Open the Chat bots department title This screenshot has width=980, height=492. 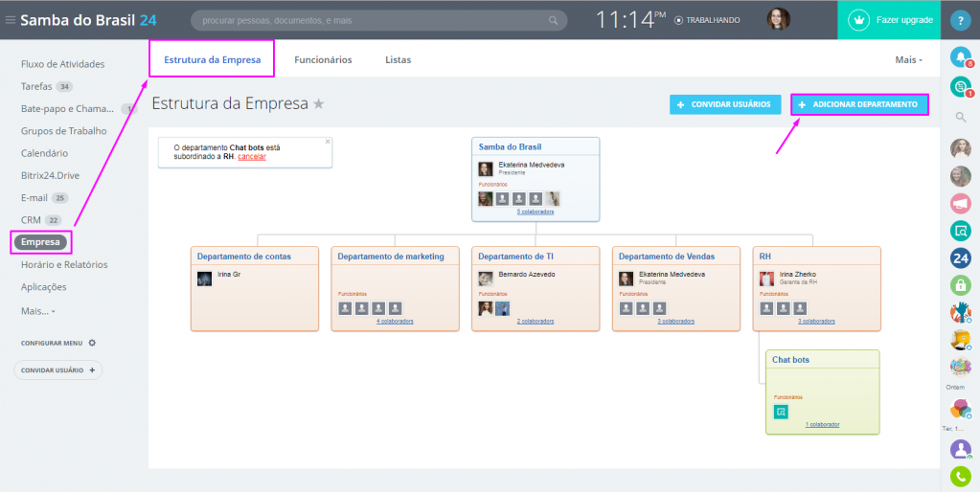tap(790, 360)
